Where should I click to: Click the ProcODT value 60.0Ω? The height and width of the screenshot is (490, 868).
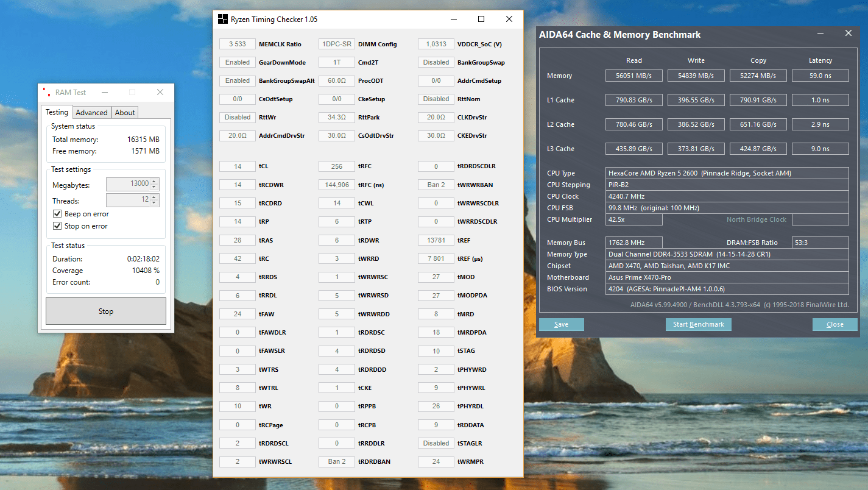pos(337,80)
